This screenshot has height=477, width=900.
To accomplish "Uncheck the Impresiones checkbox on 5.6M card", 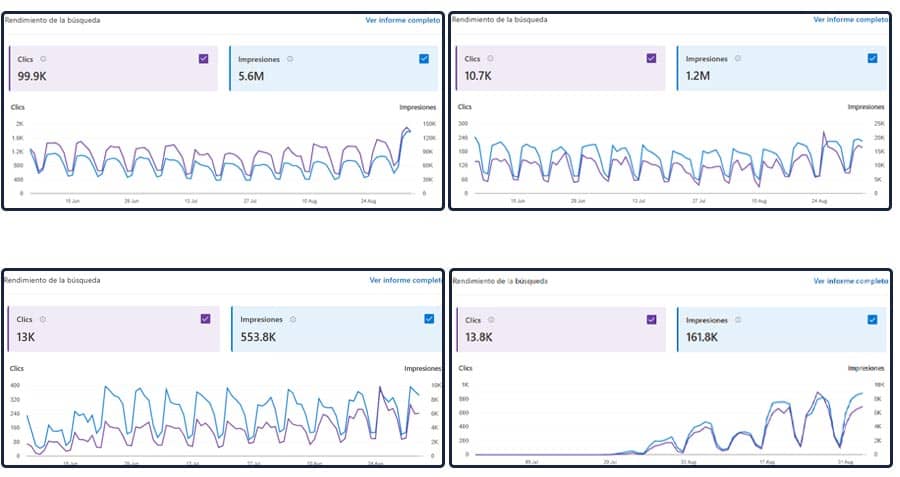I will pos(424,59).
